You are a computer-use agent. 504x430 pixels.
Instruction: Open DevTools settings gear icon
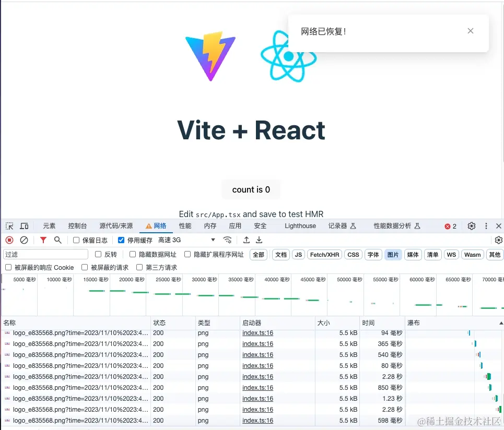click(x=472, y=226)
